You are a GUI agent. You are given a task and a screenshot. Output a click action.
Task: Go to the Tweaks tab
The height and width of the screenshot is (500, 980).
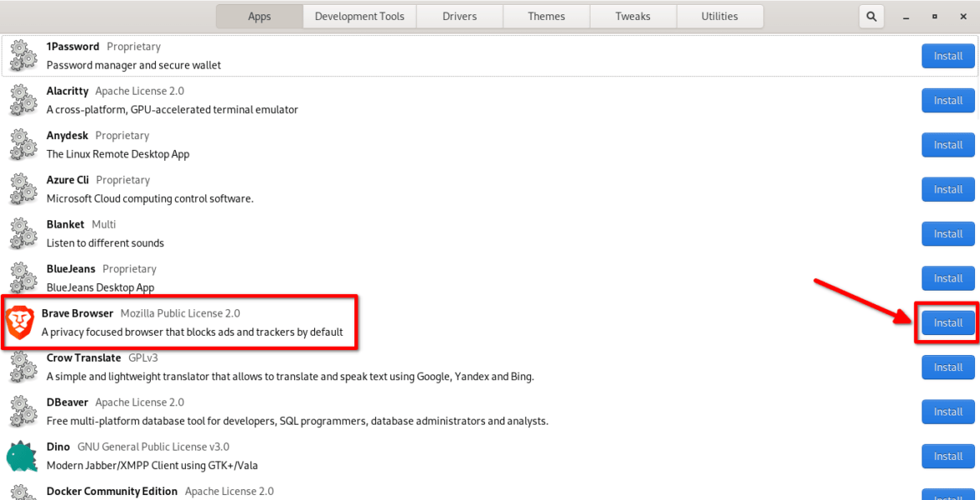(632, 16)
